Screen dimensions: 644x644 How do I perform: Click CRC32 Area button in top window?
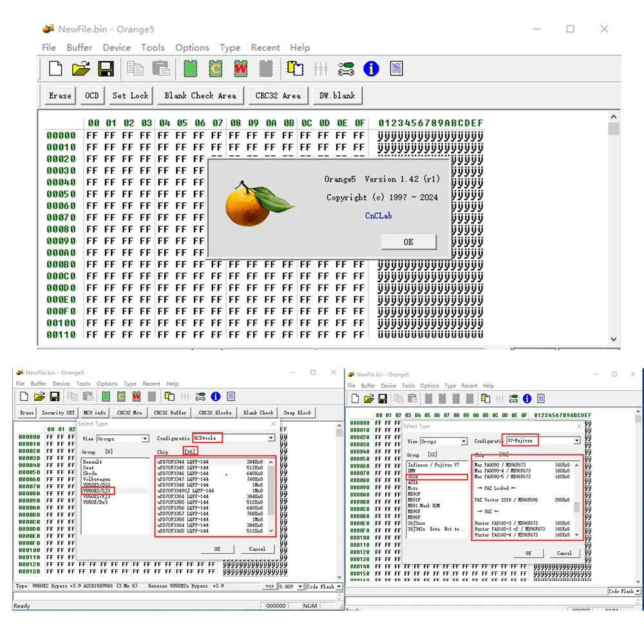[x=278, y=96]
